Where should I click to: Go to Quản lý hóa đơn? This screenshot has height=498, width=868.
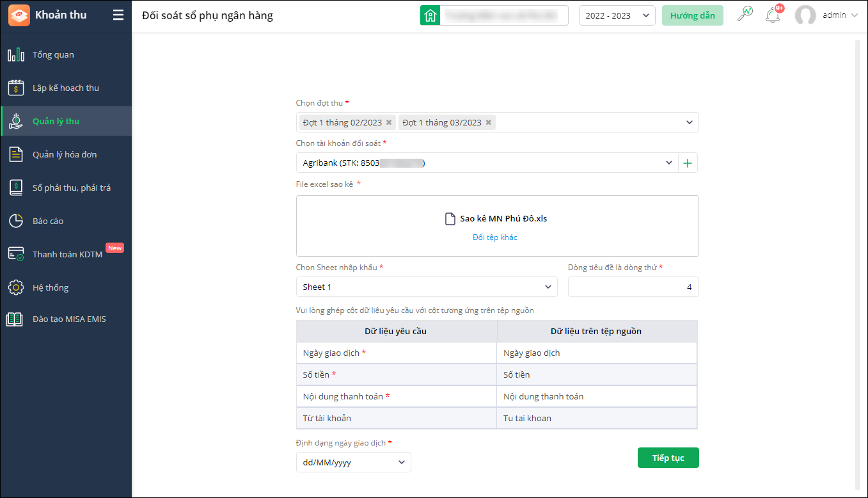pos(65,155)
